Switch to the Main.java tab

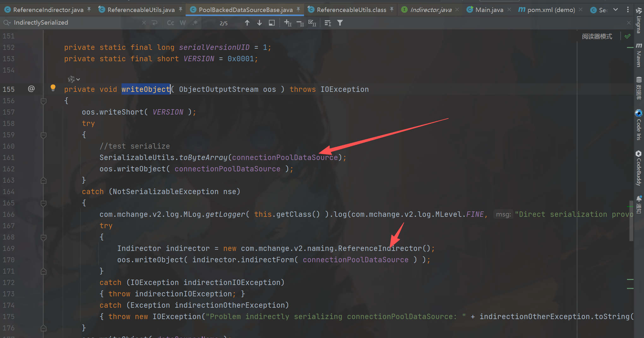click(x=489, y=10)
